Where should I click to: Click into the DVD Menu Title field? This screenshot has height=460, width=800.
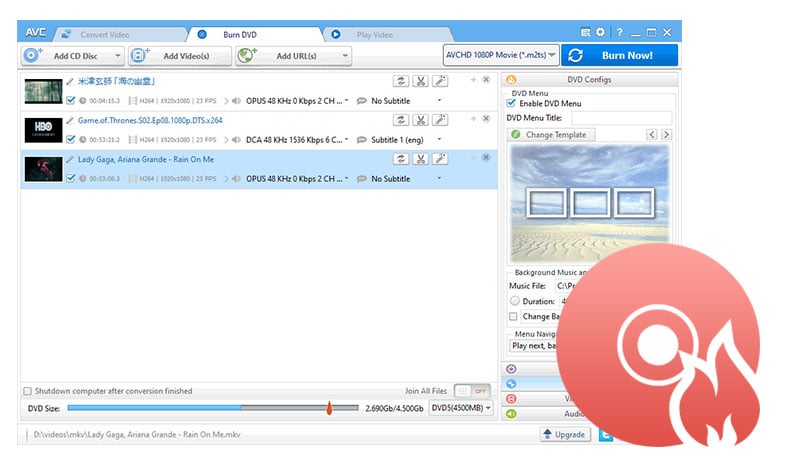(621, 118)
